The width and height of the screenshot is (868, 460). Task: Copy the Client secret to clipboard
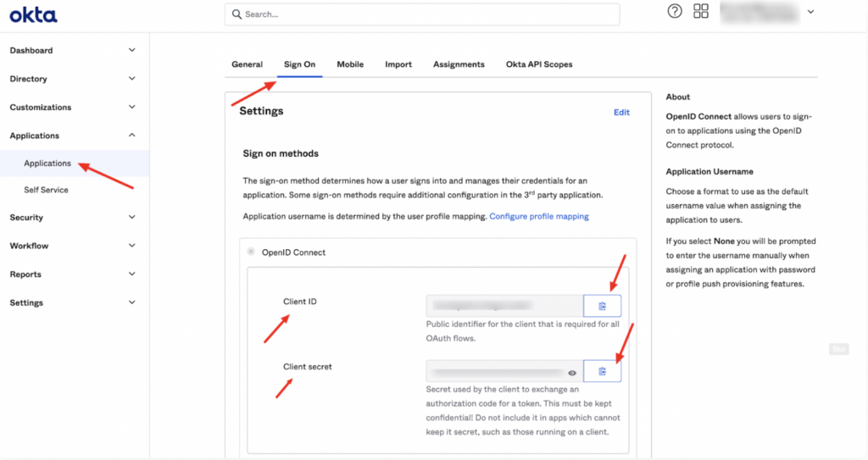coord(603,371)
